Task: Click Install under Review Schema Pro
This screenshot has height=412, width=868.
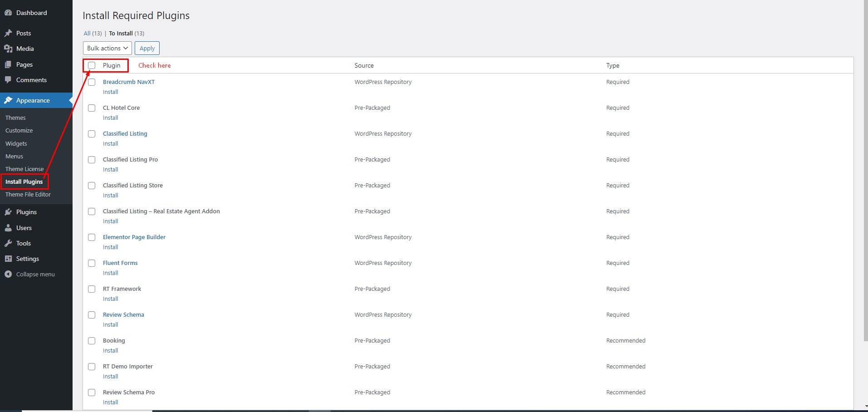Action: [x=111, y=402]
